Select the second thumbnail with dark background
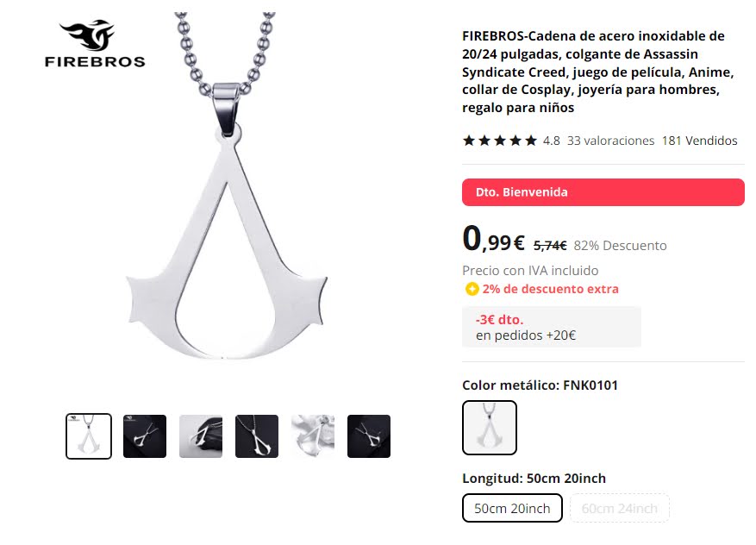The width and height of the screenshot is (756, 545). click(145, 436)
